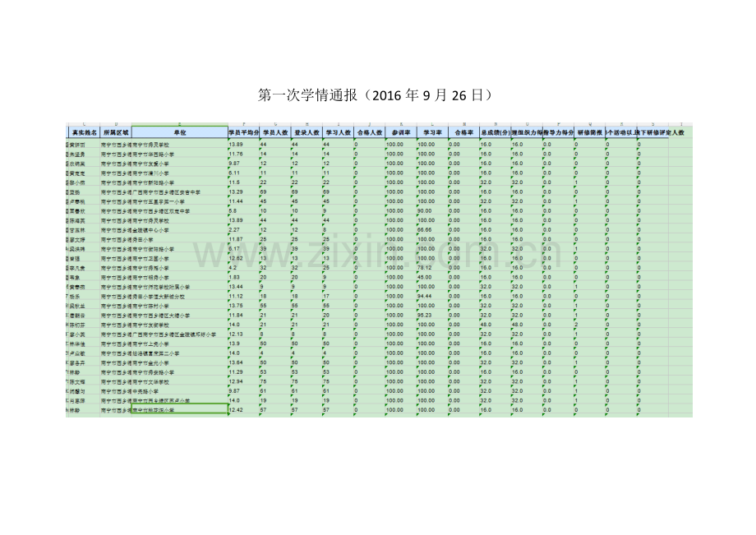Image resolution: width=756 pixels, height=535 pixels.
Task: Click the 学习人数 column header
Action: (x=338, y=132)
